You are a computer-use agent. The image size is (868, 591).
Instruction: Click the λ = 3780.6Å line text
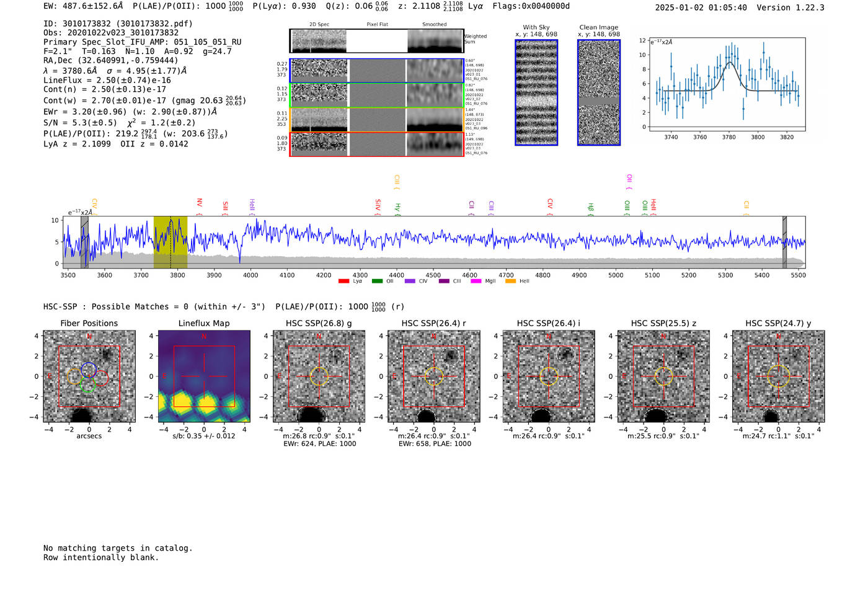click(x=70, y=71)
